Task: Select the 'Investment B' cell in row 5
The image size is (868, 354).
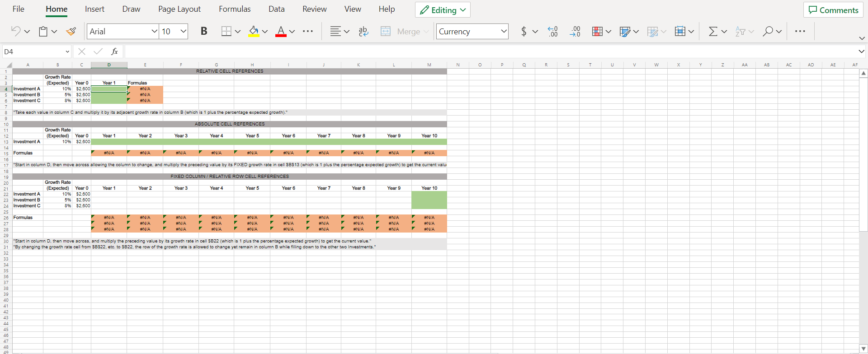Action: (28, 95)
